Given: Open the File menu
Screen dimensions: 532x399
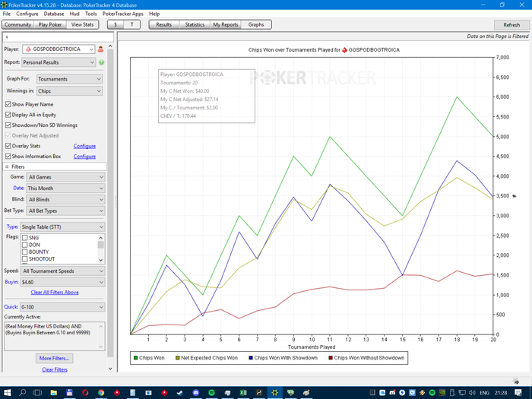Looking at the screenshot, I should coord(6,14).
